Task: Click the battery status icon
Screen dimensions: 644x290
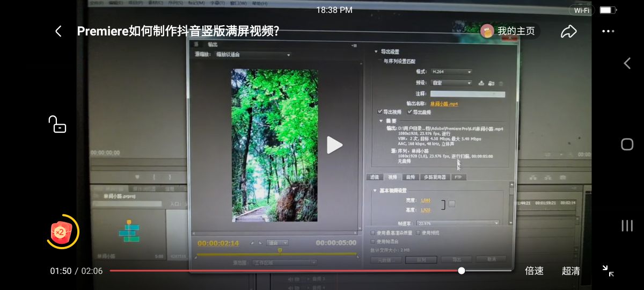Action: pos(607,10)
